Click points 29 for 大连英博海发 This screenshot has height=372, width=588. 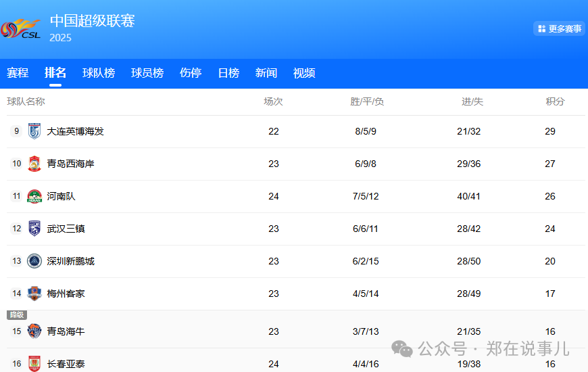(x=550, y=131)
